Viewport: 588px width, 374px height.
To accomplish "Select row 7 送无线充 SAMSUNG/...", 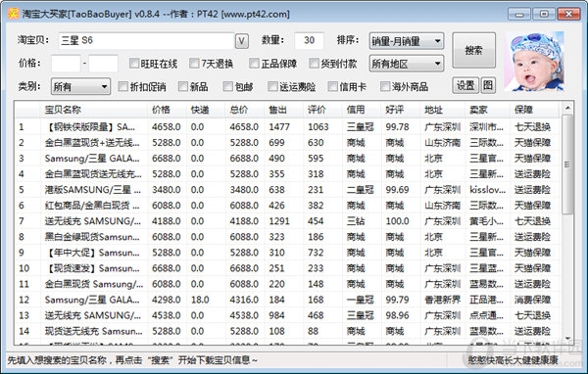I will [x=288, y=221].
